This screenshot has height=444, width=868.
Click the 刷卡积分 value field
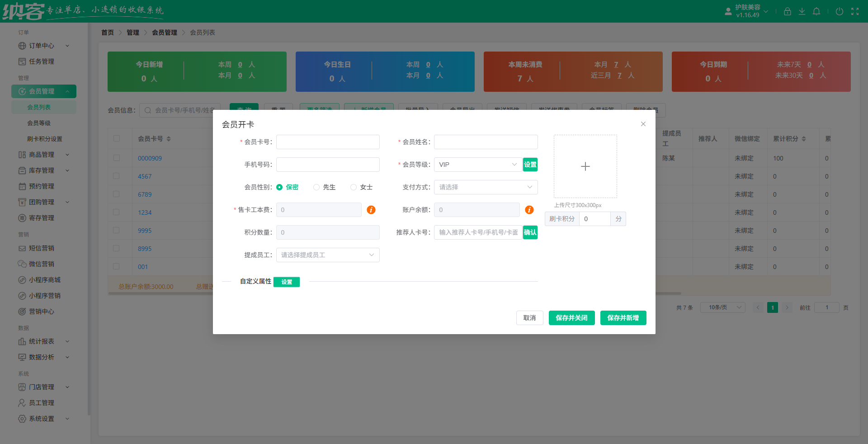pos(595,219)
